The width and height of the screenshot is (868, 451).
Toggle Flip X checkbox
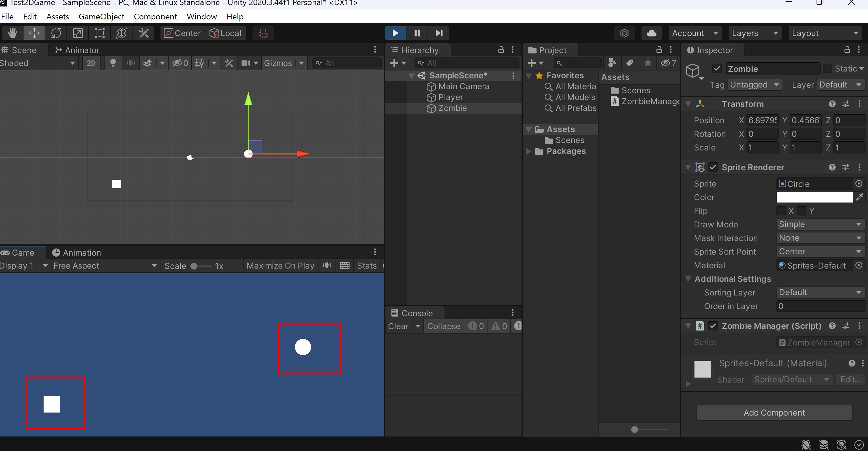[781, 211]
